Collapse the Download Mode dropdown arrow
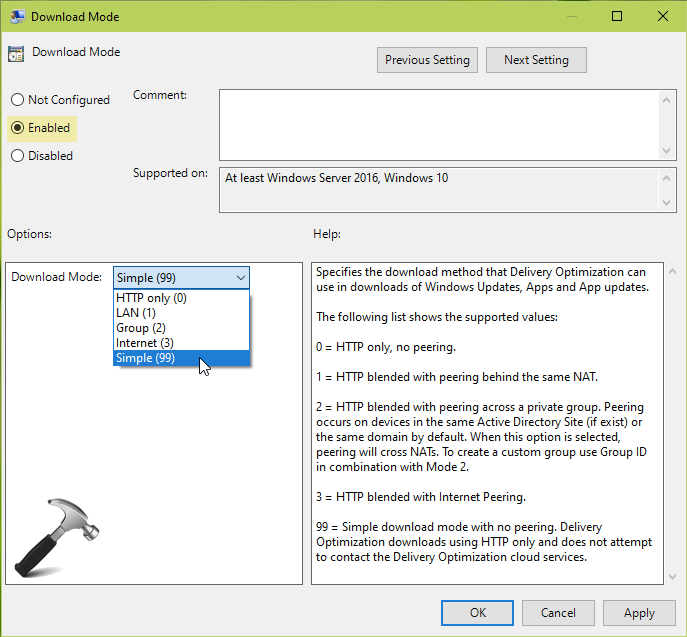The height and width of the screenshot is (637, 687). [240, 277]
